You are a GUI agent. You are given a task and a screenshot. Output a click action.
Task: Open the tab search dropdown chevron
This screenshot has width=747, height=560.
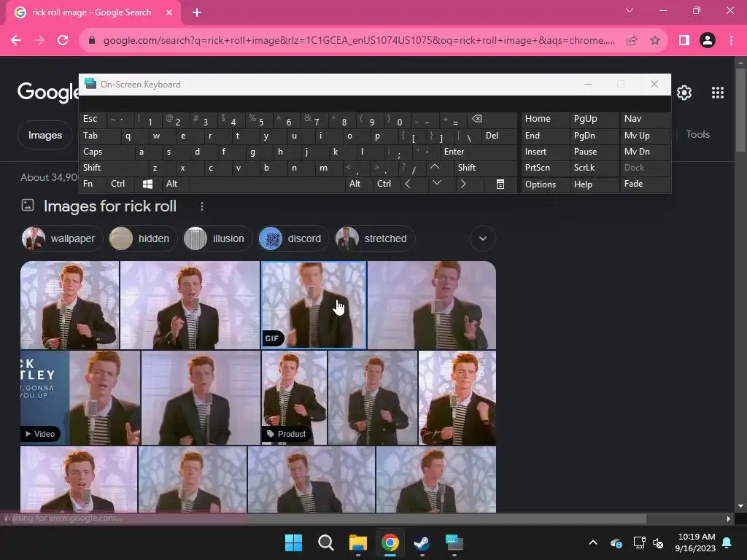point(630,10)
